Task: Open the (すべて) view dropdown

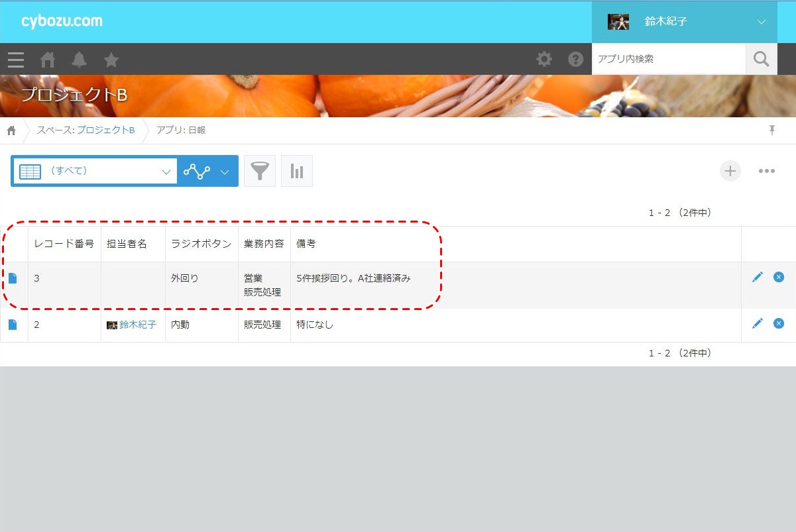Action: 95,172
